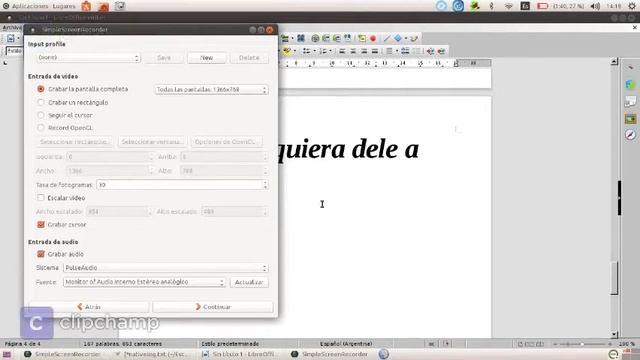The width and height of the screenshot is (640, 360).
Task: Open the basic shapes dropdown arrow beside the diamond
Action: [x=406, y=39]
